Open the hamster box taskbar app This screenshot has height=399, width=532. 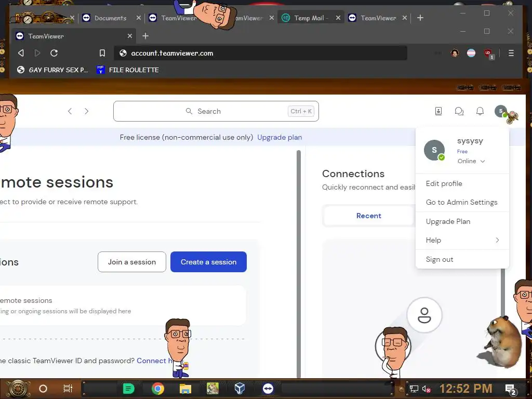point(212,389)
